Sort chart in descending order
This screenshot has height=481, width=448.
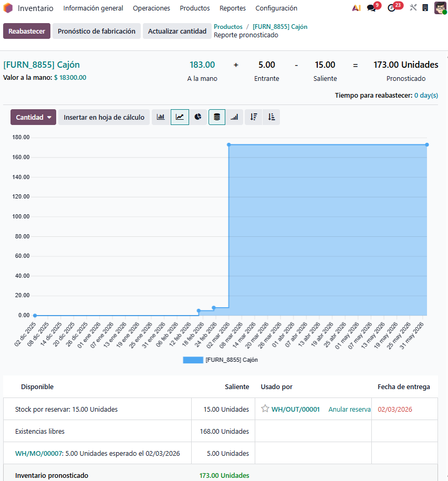coord(253,117)
